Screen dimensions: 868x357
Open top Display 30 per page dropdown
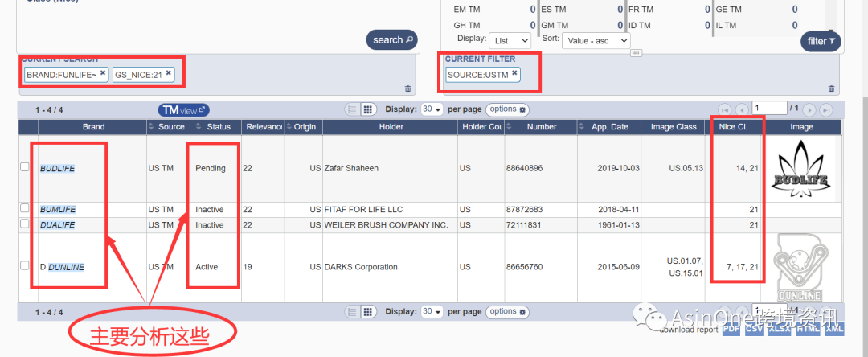[432, 109]
